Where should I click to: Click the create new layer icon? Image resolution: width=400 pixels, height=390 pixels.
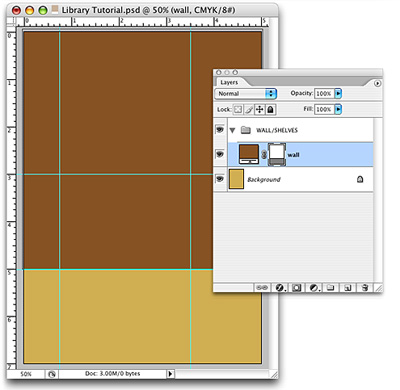pyautogui.click(x=348, y=288)
